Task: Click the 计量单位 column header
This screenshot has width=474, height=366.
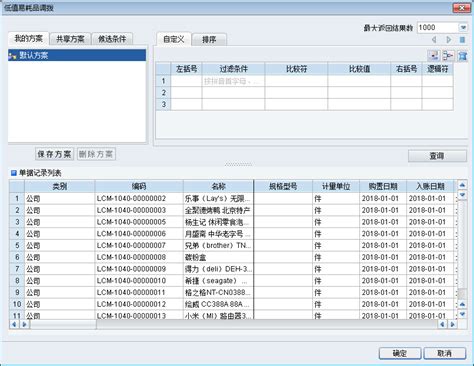Action: pos(336,186)
